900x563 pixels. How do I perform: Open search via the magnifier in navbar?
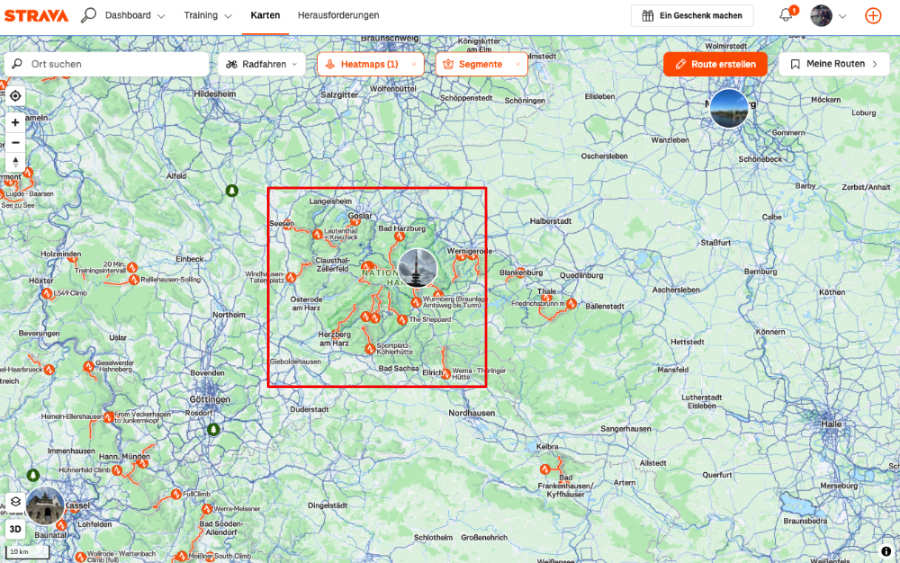coord(88,15)
